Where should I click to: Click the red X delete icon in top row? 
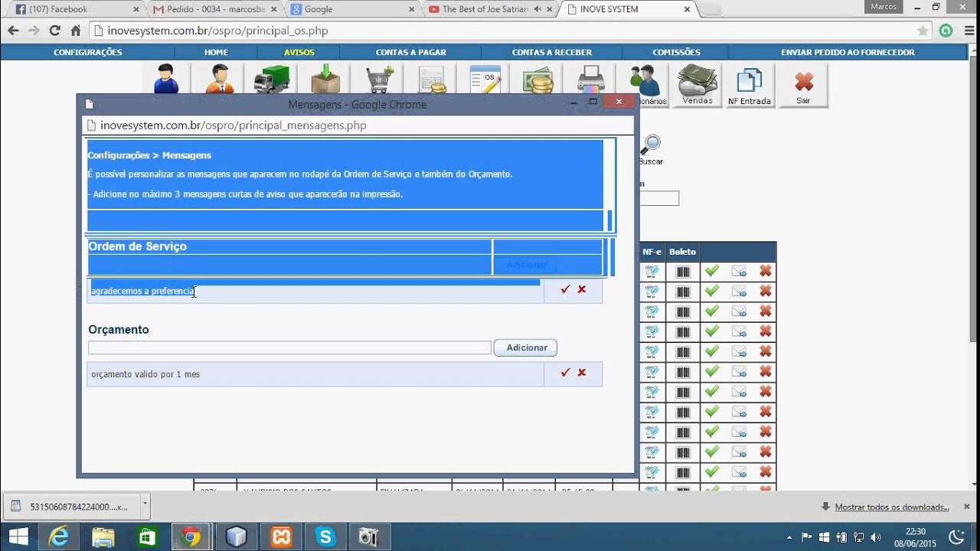pyautogui.click(x=765, y=270)
